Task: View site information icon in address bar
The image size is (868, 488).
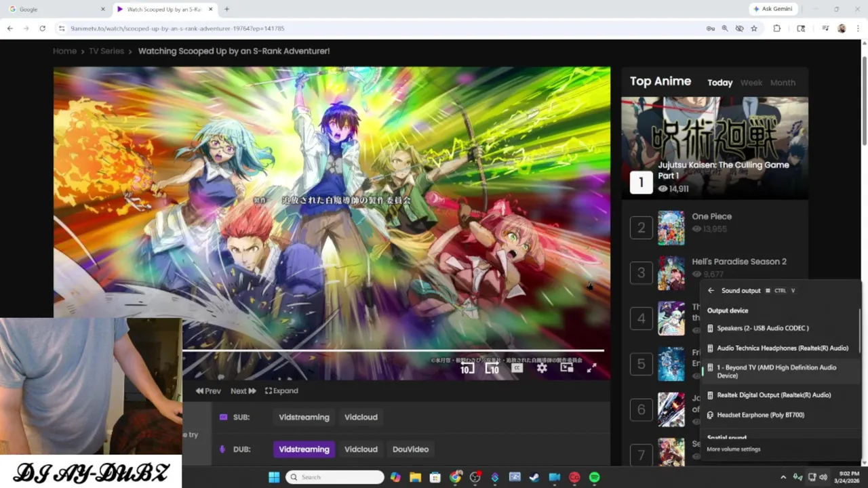Action: coord(62,28)
